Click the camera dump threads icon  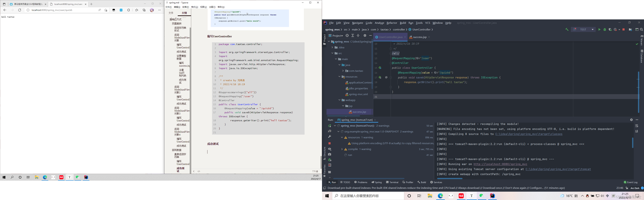(330, 154)
